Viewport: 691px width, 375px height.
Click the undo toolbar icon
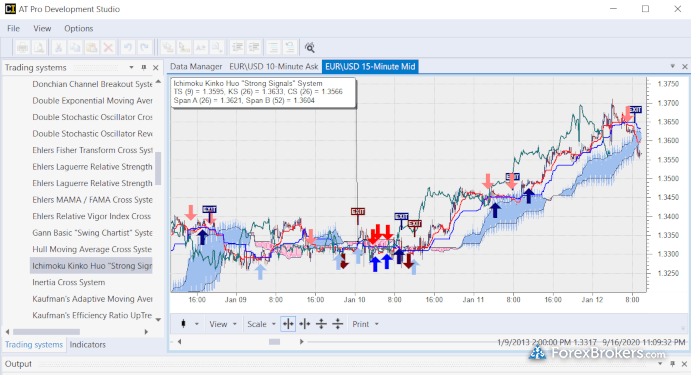tap(128, 47)
